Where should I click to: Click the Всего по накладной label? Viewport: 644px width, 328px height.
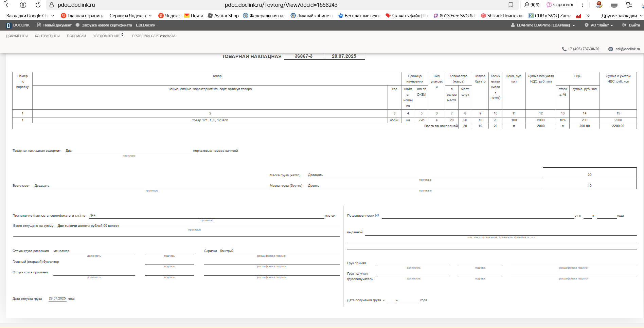point(441,126)
